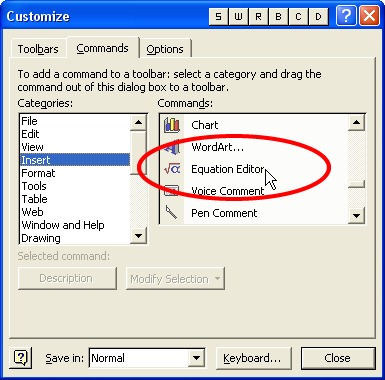Click the W button in the title bar

tap(239, 17)
